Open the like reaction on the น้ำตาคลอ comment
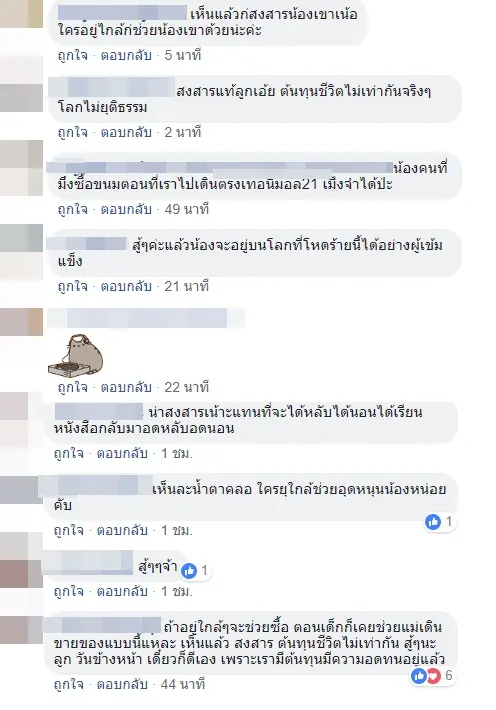This screenshot has height=710, width=496. (x=433, y=522)
